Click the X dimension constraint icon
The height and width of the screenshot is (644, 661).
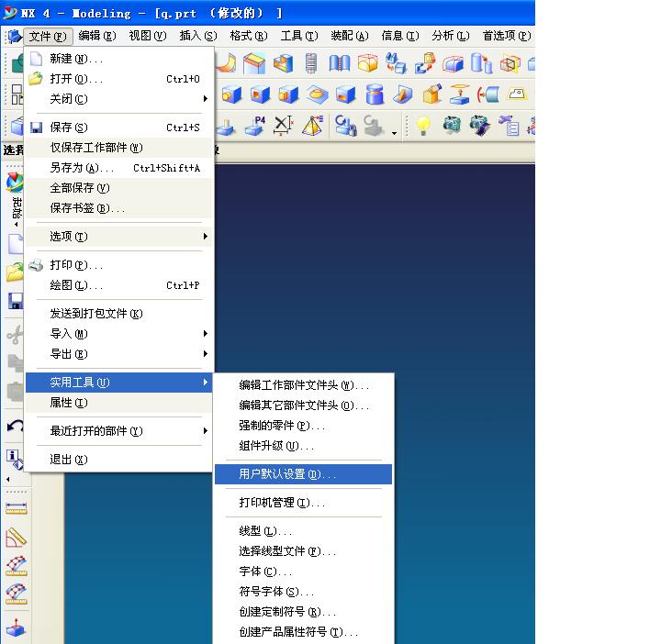click(x=284, y=126)
